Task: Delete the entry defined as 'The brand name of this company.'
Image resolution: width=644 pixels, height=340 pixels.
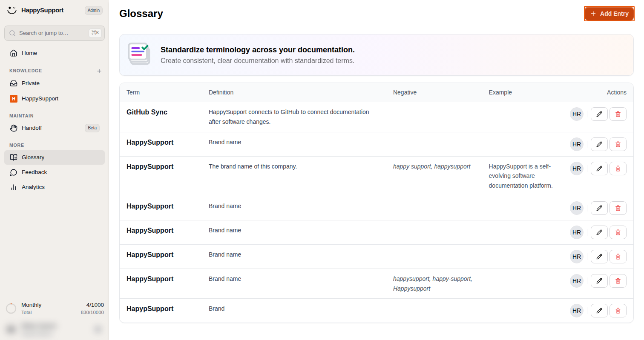Action: [618, 169]
